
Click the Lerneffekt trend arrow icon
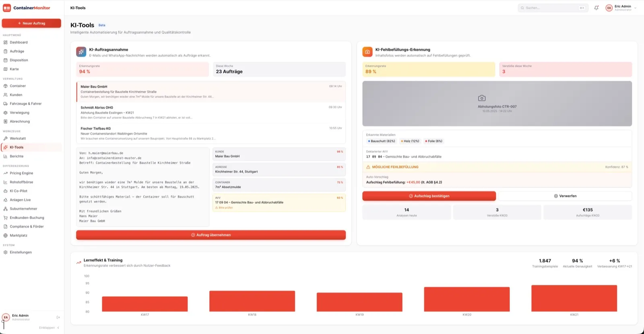point(79,263)
